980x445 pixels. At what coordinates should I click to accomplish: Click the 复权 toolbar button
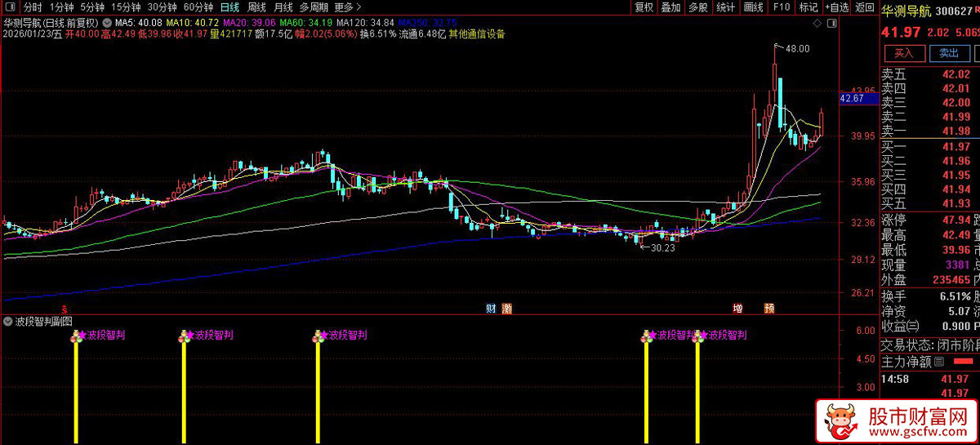pyautogui.click(x=644, y=7)
